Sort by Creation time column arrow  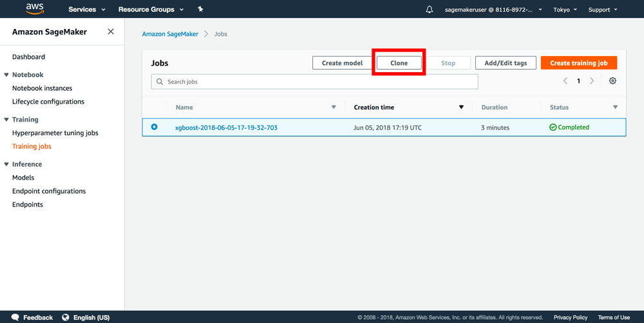tap(461, 107)
